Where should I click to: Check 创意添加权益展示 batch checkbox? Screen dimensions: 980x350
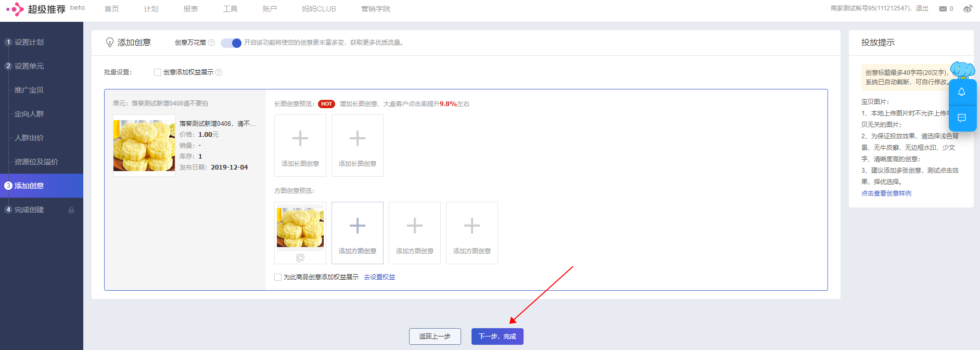[x=158, y=72]
